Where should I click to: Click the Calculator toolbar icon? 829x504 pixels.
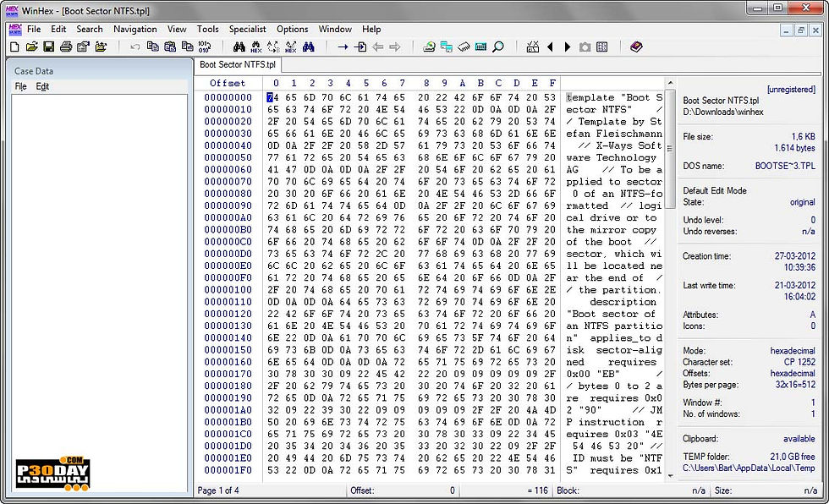point(480,47)
